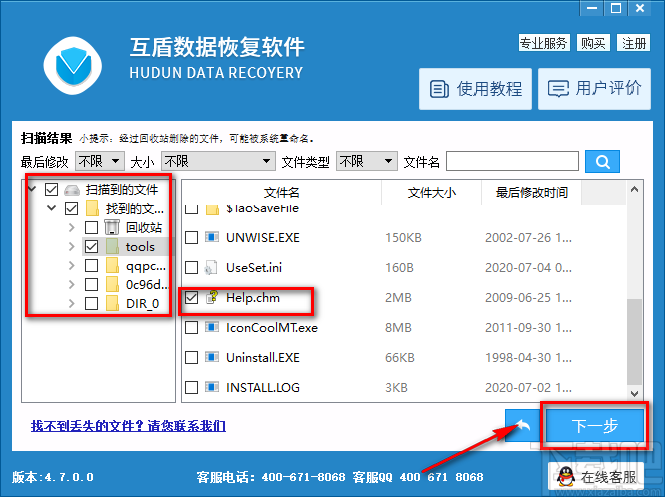Click the Uninstall.EXE file icon
Screen dimensions: 665x497
pos(212,357)
